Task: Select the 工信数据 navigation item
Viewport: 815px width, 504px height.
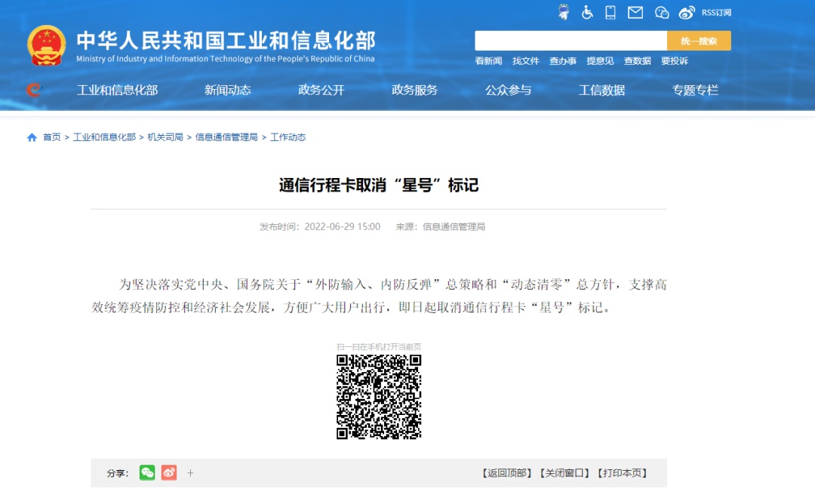Action: pyautogui.click(x=602, y=90)
